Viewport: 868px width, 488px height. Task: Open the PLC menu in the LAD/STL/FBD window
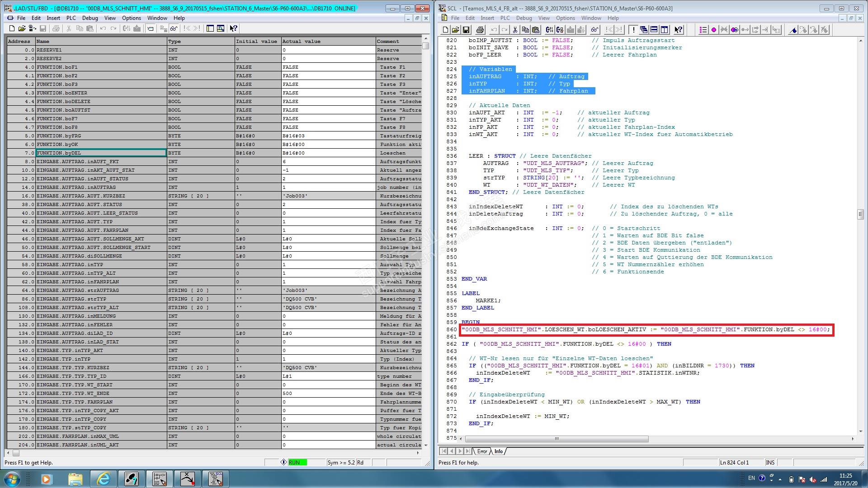[x=71, y=18]
